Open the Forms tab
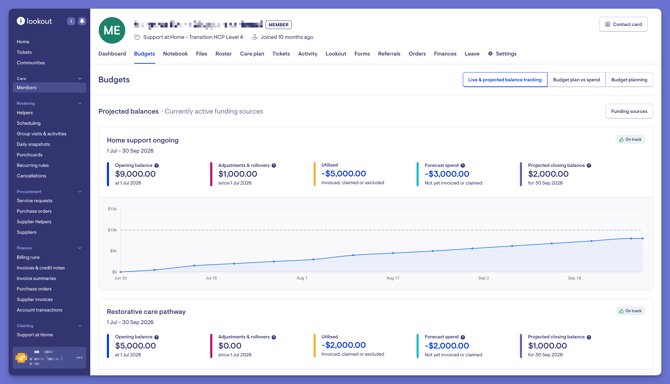Image resolution: width=670 pixels, height=384 pixels. [x=362, y=54]
